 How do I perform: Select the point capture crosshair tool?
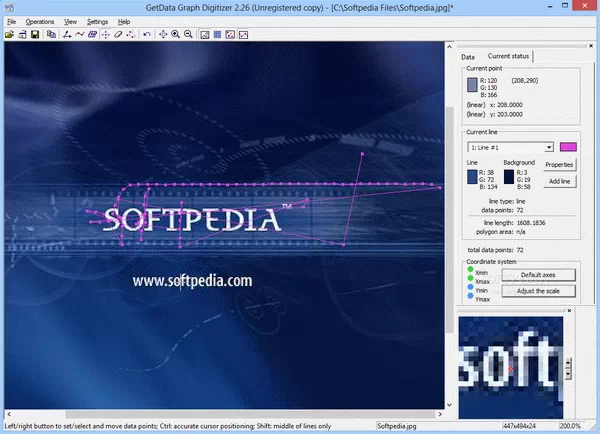click(106, 34)
